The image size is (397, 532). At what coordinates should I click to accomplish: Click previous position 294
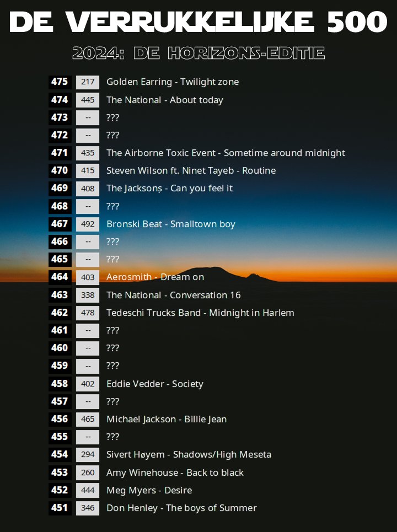point(88,455)
